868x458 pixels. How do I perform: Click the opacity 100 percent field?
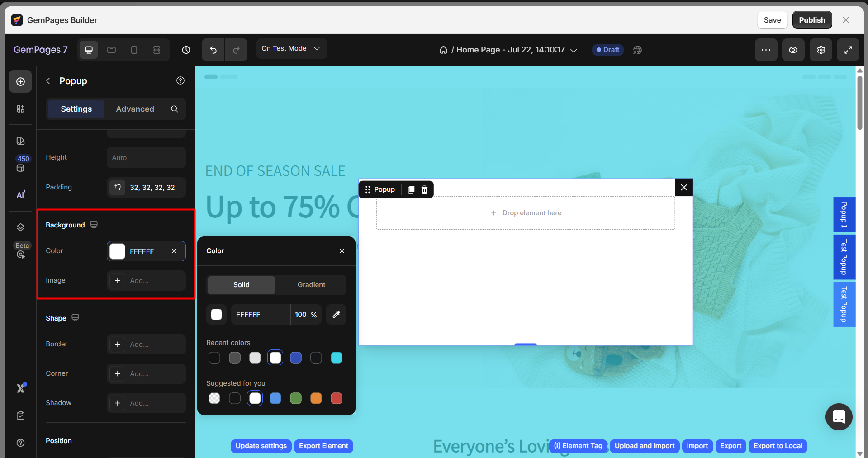point(306,315)
